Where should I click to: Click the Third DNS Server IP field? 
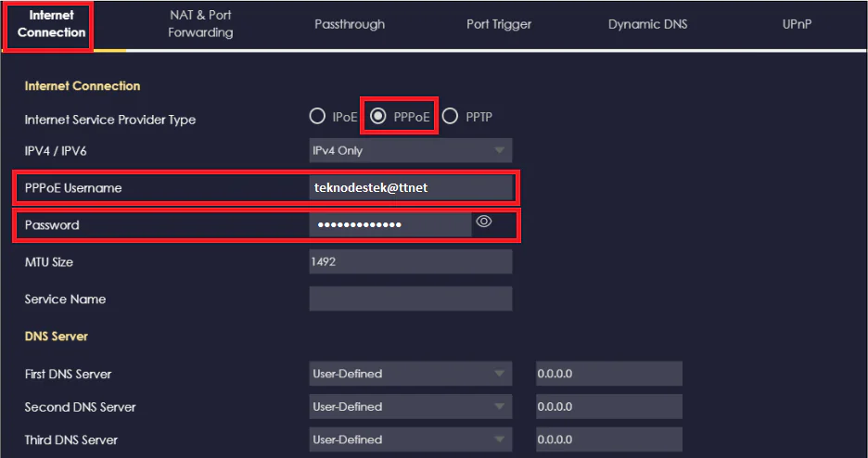tap(608, 439)
